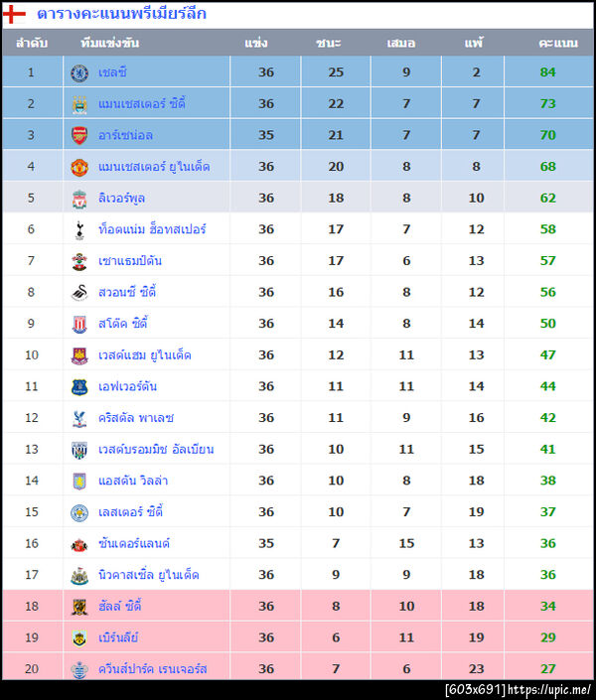The height and width of the screenshot is (700, 596).
Task: Click the Manchester United crest icon
Action: tap(79, 167)
